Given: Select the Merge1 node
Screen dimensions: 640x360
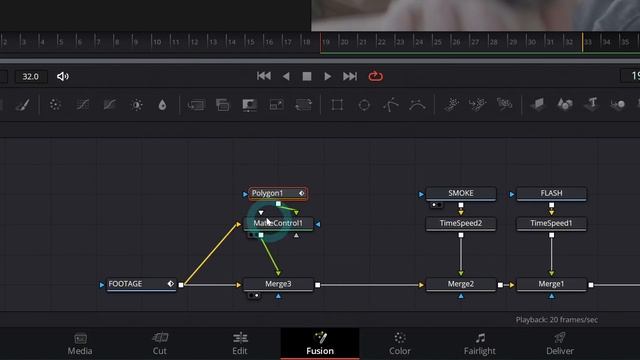Looking at the screenshot, I should pos(551,284).
